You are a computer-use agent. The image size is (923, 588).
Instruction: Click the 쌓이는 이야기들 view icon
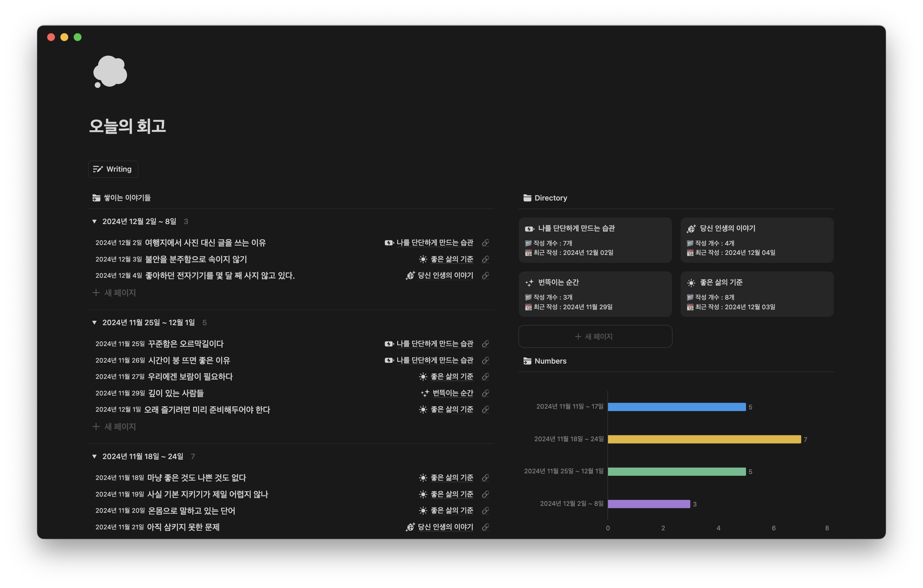[x=96, y=198]
